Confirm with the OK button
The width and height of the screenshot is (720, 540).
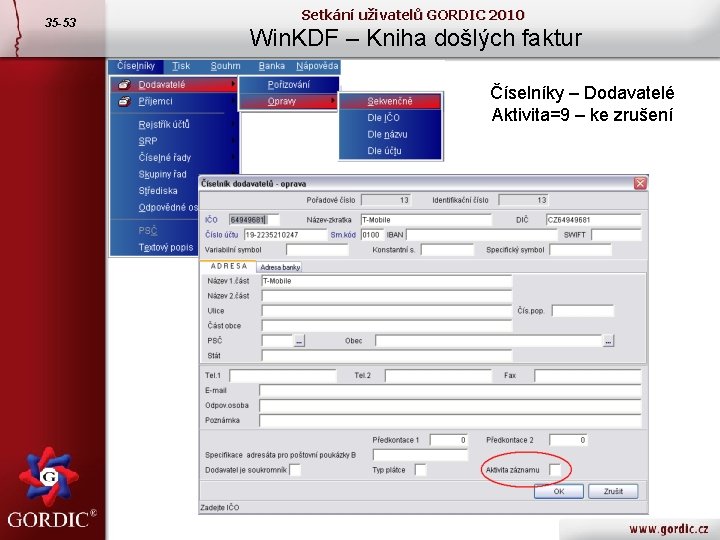(x=559, y=491)
